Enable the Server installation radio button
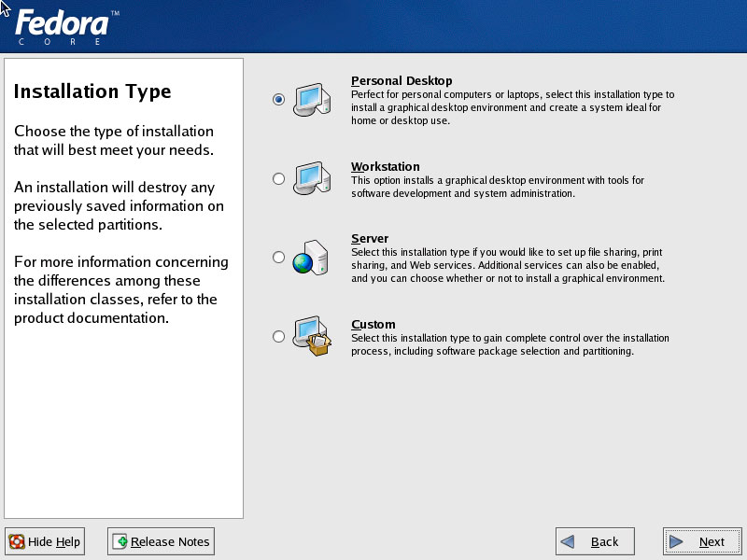Image resolution: width=747 pixels, height=560 pixels. [x=278, y=258]
